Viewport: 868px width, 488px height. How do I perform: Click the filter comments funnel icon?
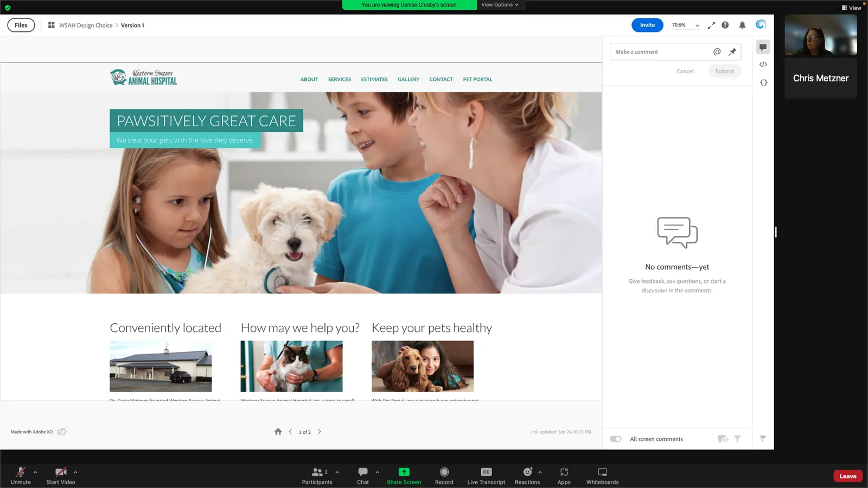tap(737, 439)
